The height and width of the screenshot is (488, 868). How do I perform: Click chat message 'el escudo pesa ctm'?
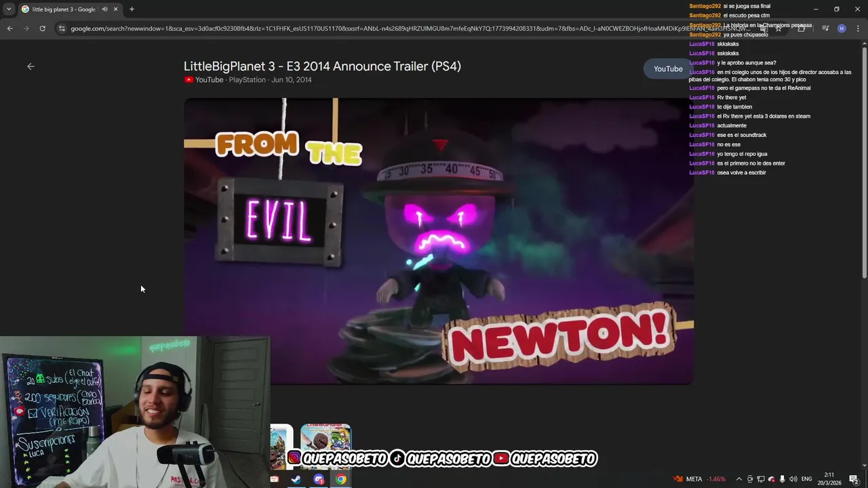[747, 16]
